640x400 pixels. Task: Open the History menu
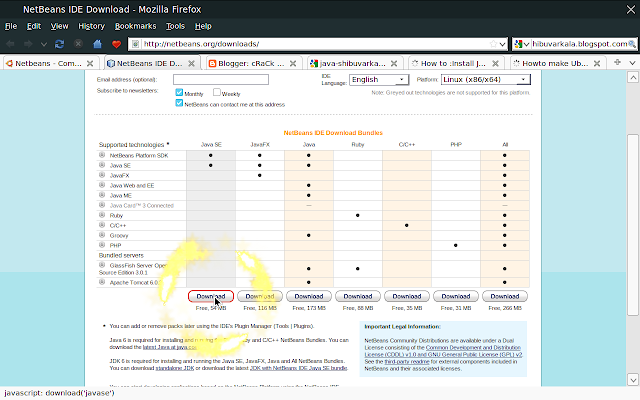[x=91, y=26]
